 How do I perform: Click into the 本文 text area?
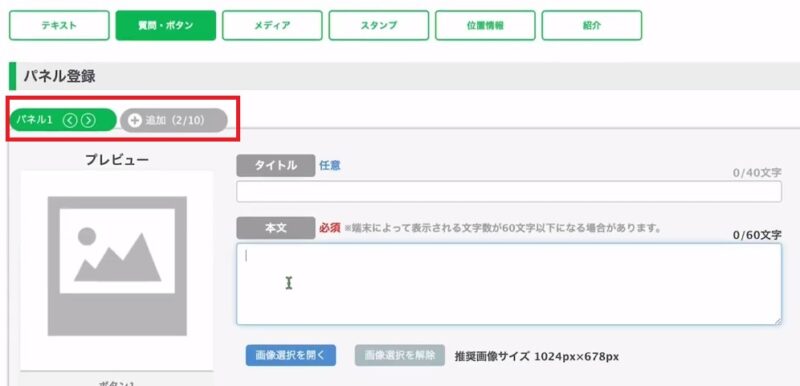(509, 284)
